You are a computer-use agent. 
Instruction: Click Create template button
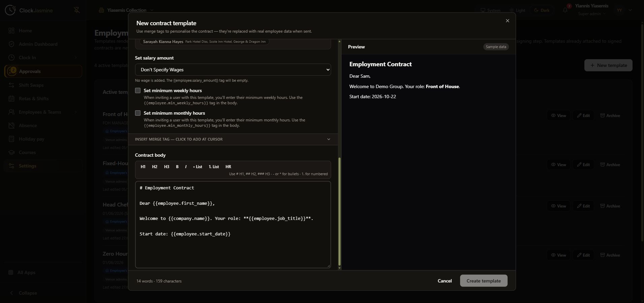tap(484, 281)
